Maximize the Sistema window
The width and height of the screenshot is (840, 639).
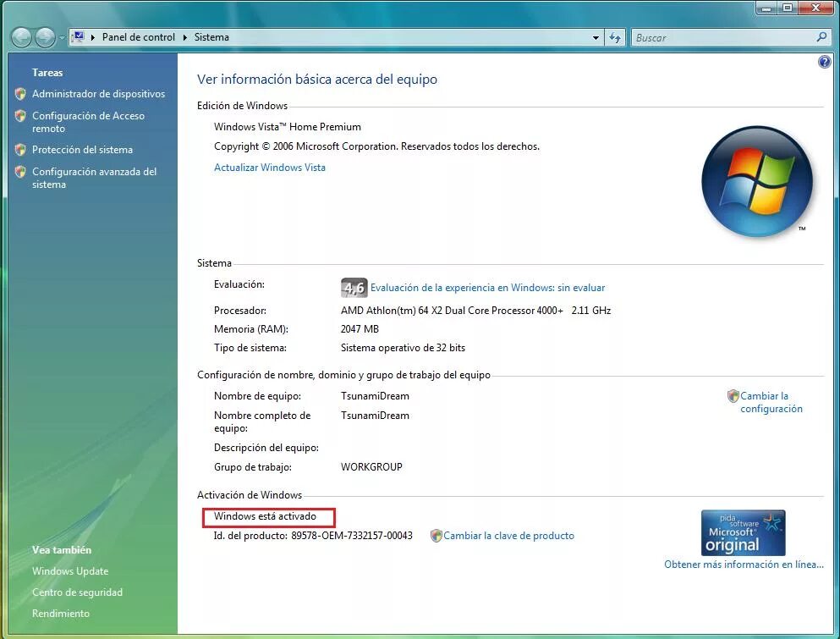[x=788, y=8]
